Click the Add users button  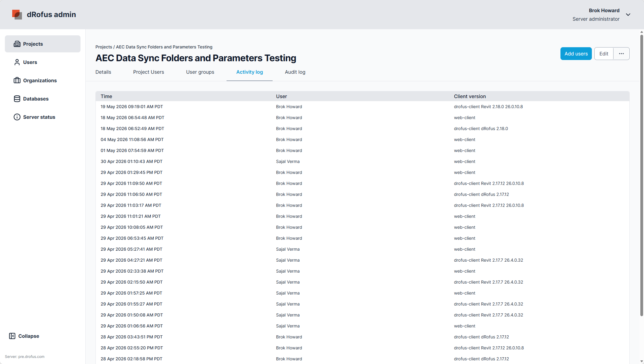point(576,54)
